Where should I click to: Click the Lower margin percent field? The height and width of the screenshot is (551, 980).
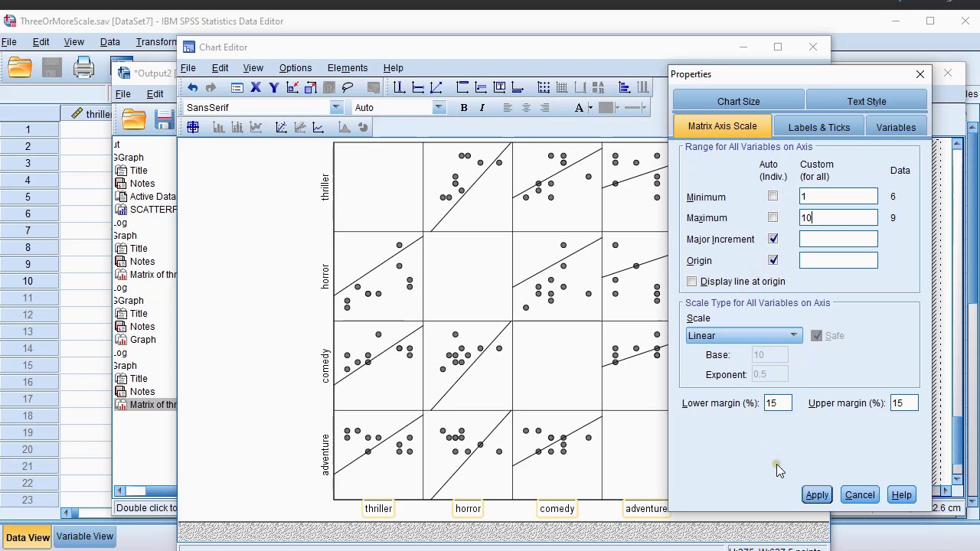(778, 403)
